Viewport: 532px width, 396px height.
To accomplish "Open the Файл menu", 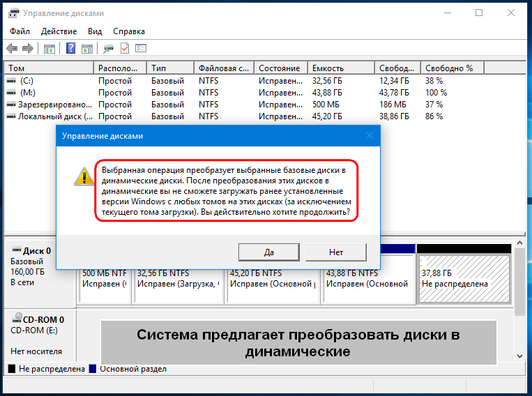I will pos(20,31).
